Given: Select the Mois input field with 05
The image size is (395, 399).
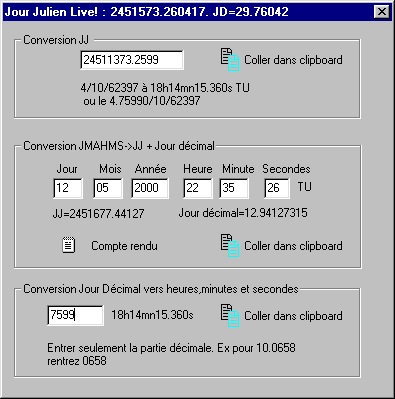Looking at the screenshot, I should click(x=108, y=188).
